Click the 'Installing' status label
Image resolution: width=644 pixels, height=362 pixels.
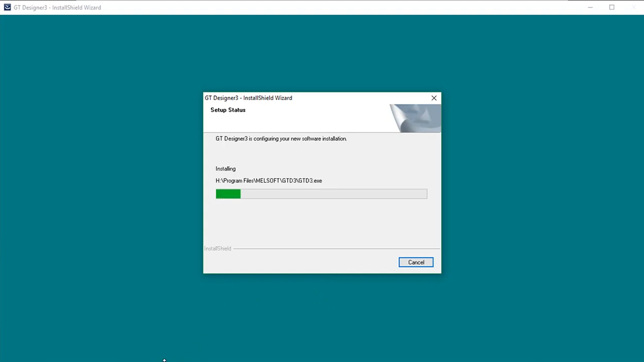(225, 169)
